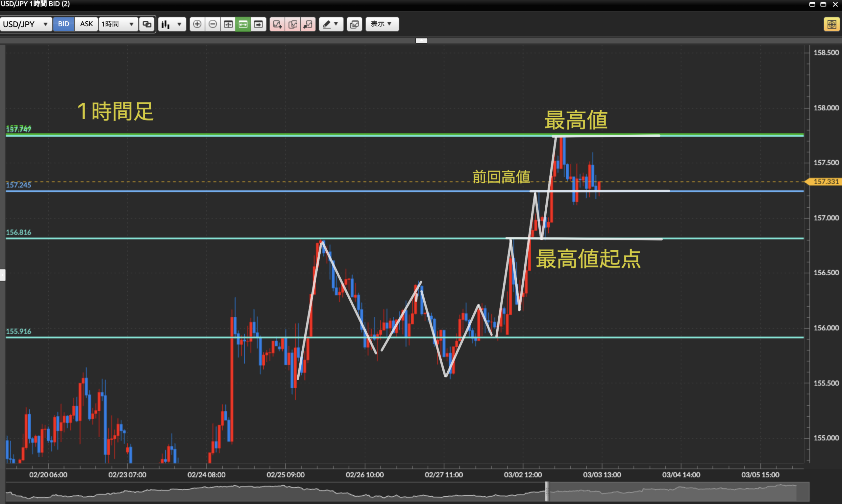Open the USD/JPY currency pair dropdown
The image size is (842, 504).
26,24
